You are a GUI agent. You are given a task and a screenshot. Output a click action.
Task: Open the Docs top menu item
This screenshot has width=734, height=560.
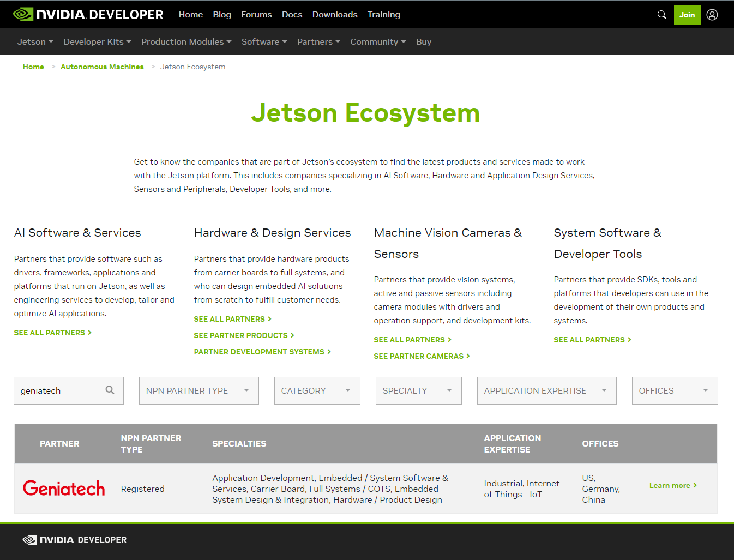click(292, 15)
